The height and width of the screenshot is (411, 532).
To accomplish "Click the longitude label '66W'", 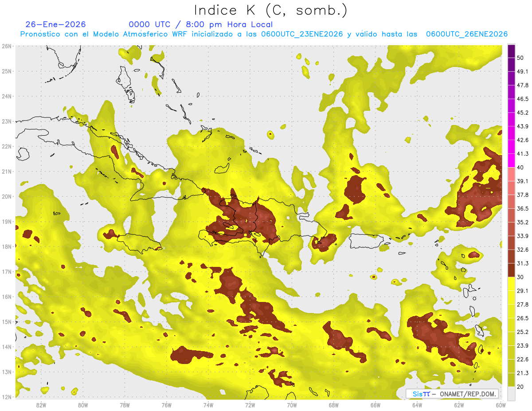I will [x=375, y=405].
